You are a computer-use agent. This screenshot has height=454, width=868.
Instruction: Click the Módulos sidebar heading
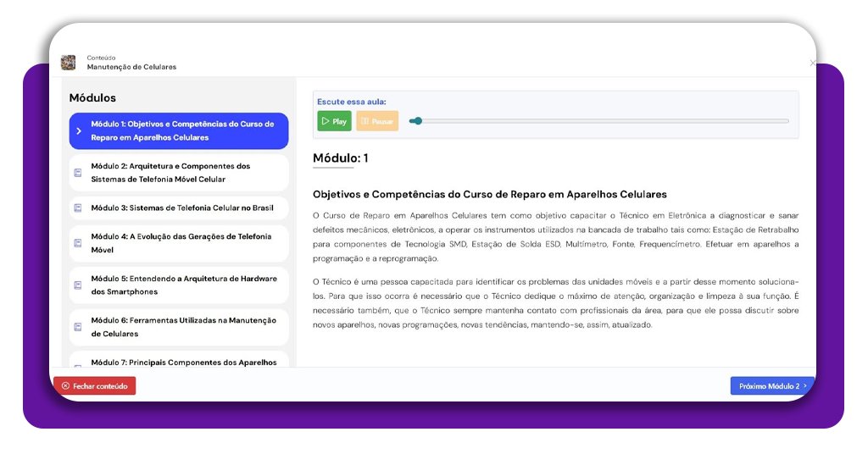click(92, 98)
